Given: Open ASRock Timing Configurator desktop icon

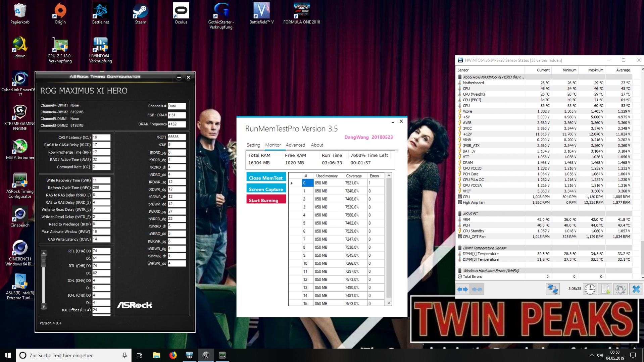Looking at the screenshot, I should tap(20, 185).
